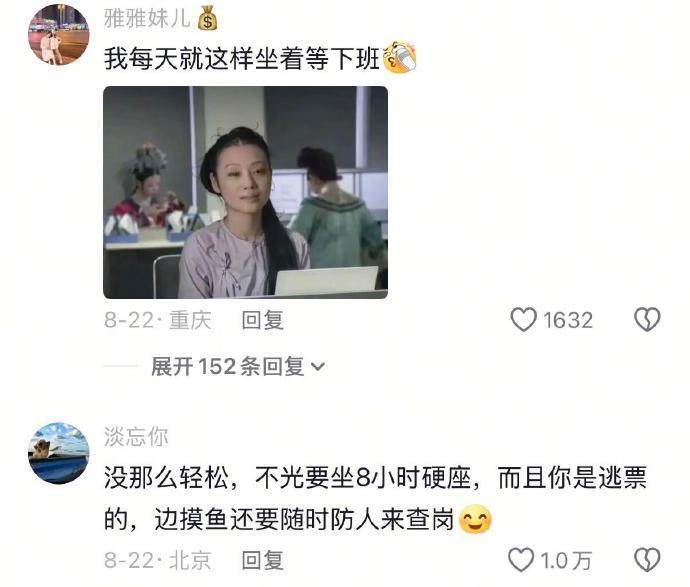
Task: Open the username 淡忘你
Action: click(x=136, y=437)
